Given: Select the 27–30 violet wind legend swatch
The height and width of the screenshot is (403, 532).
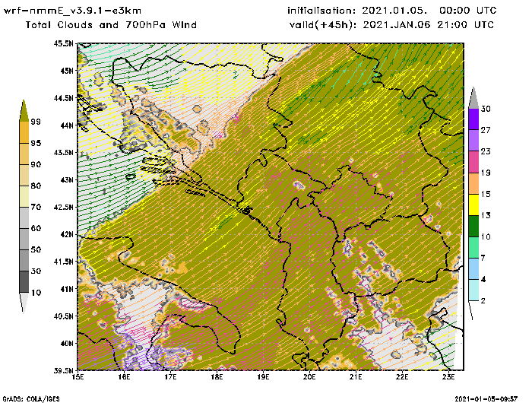Looking at the screenshot, I should point(473,119).
